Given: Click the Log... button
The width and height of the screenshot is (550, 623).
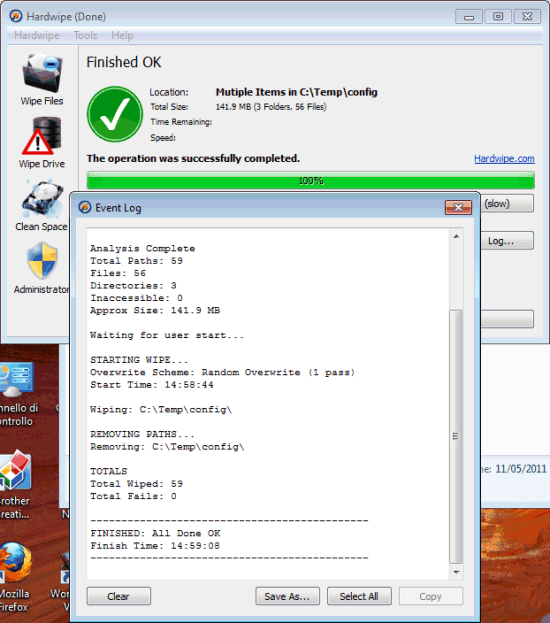Looking at the screenshot, I should click(x=507, y=241).
